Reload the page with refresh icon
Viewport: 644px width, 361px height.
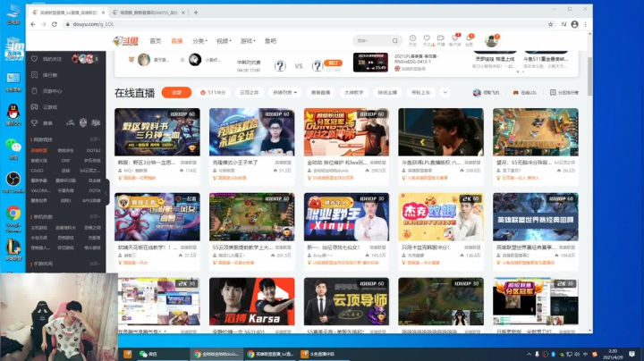pos(55,24)
